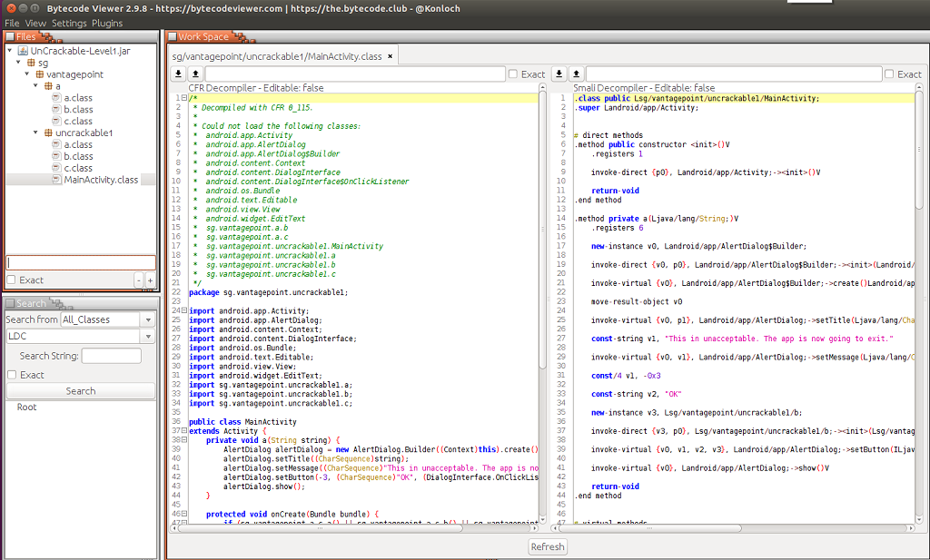The height and width of the screenshot is (560, 930).
Task: Click the Refresh button
Action: [548, 546]
